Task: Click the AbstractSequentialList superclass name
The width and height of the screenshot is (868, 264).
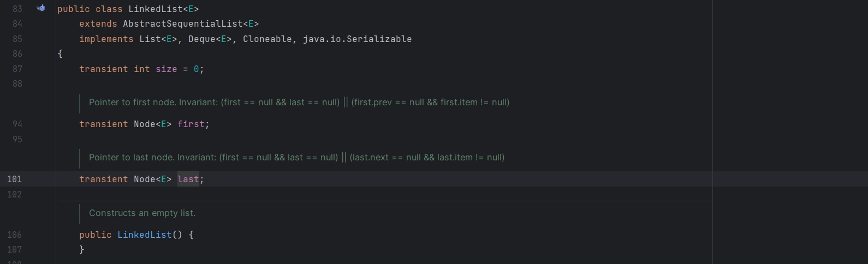Action: [182, 24]
